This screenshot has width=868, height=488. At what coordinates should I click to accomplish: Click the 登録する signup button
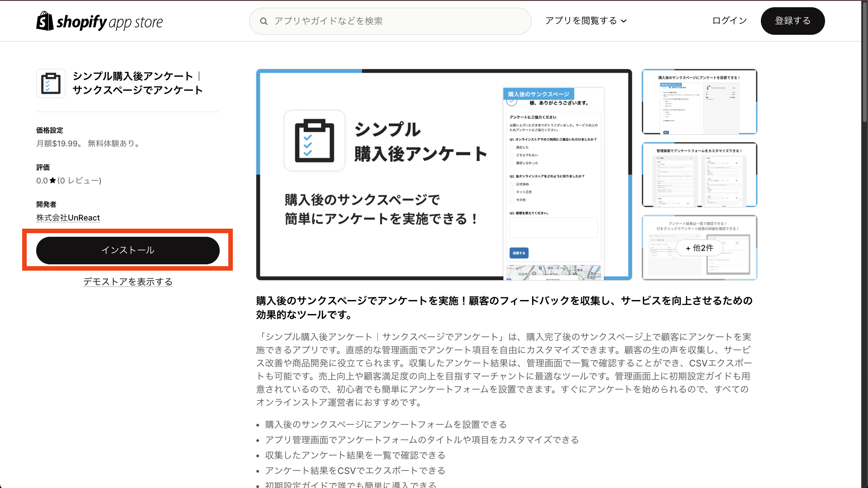pos(793,21)
